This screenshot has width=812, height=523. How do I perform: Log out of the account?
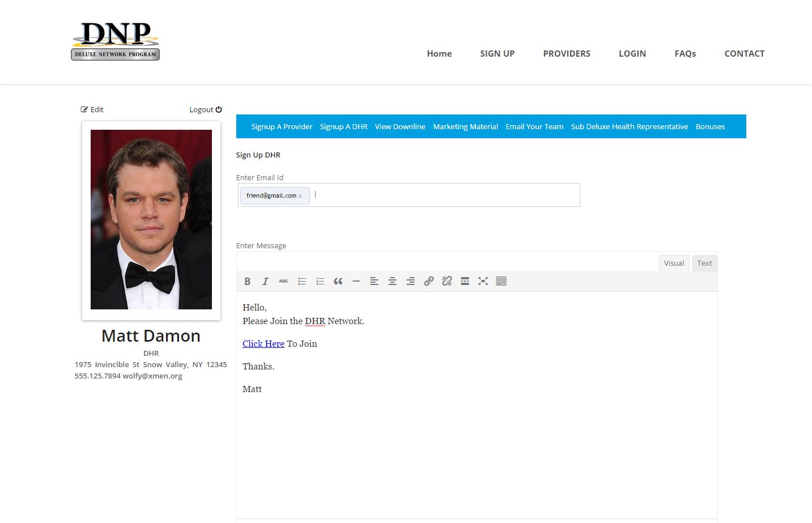pos(206,109)
